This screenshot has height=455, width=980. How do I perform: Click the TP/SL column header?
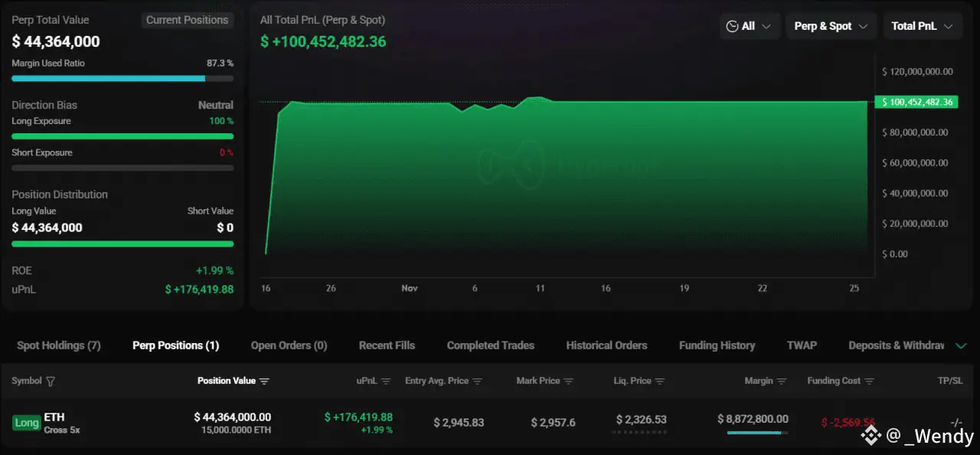[x=949, y=381]
